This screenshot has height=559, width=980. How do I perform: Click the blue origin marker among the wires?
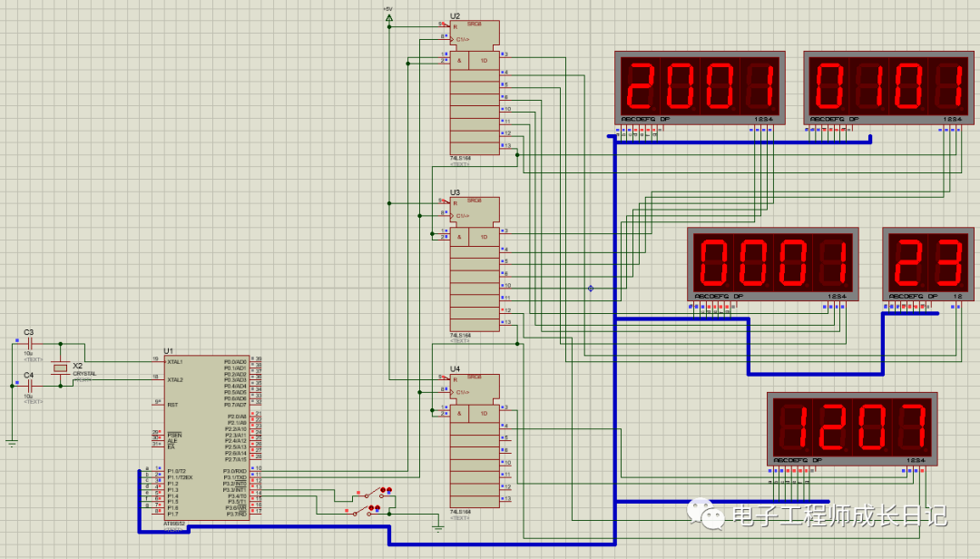pos(591,289)
